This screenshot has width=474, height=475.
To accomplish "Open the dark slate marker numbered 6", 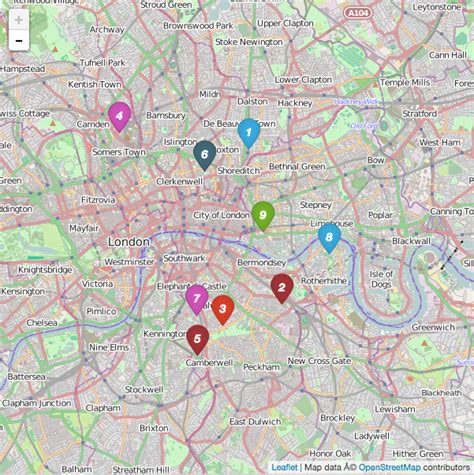I will pos(205,155).
